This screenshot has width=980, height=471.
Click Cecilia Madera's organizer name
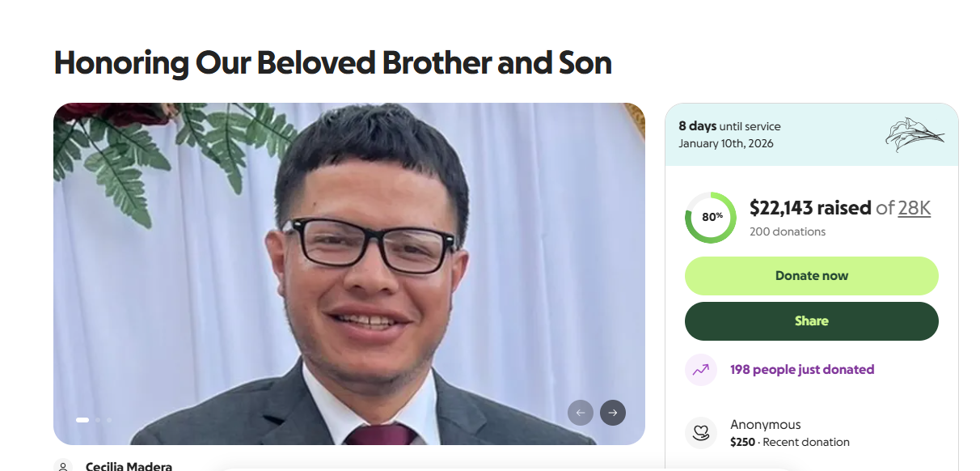point(128,467)
